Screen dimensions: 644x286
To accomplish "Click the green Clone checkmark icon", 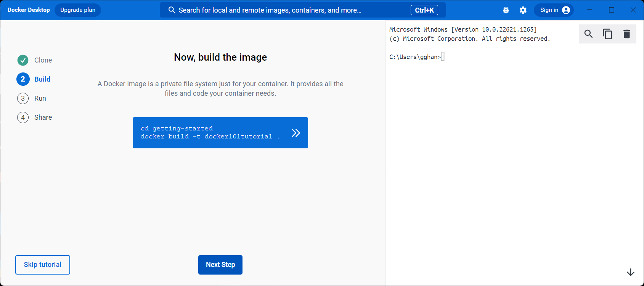I will [x=23, y=60].
